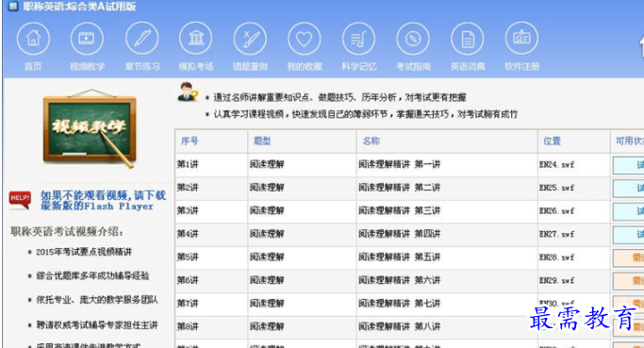The width and height of the screenshot is (644, 348).
Task: Click 职称英语考试视频介绍 heading
Action: point(67,232)
